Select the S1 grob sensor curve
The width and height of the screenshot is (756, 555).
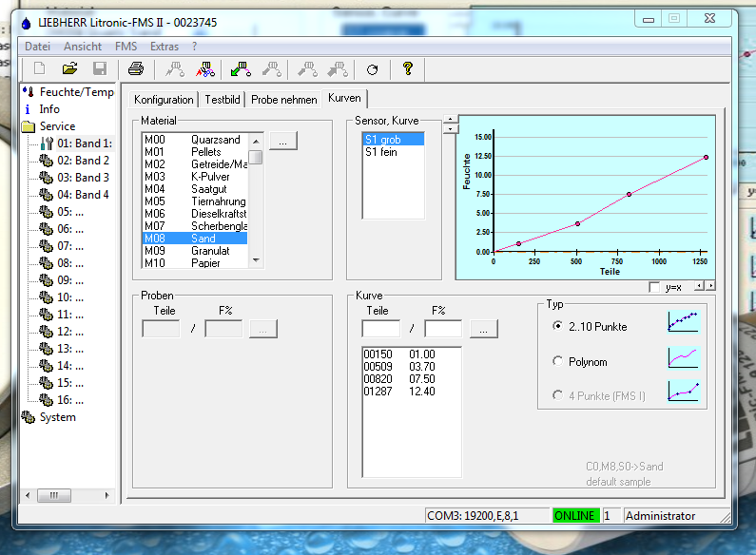click(x=394, y=140)
